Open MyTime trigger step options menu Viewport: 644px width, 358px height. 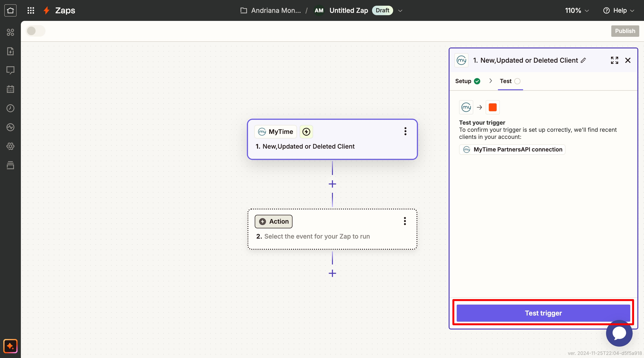click(x=405, y=131)
